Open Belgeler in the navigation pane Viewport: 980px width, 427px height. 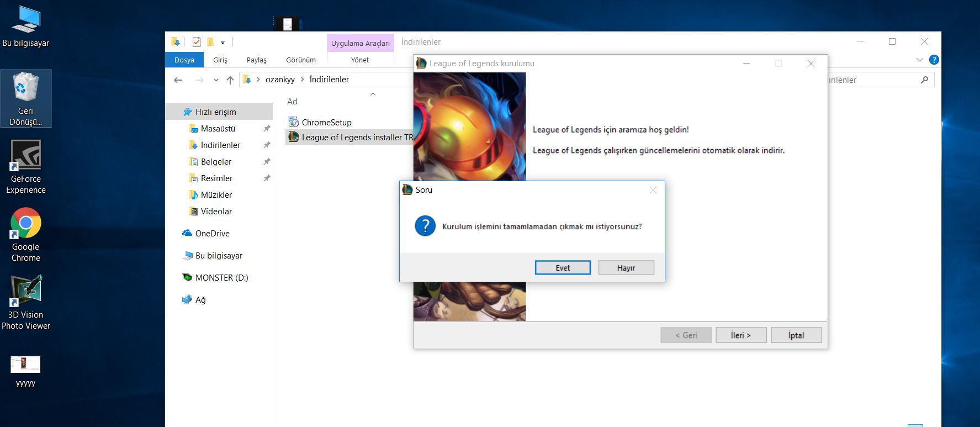(x=216, y=161)
